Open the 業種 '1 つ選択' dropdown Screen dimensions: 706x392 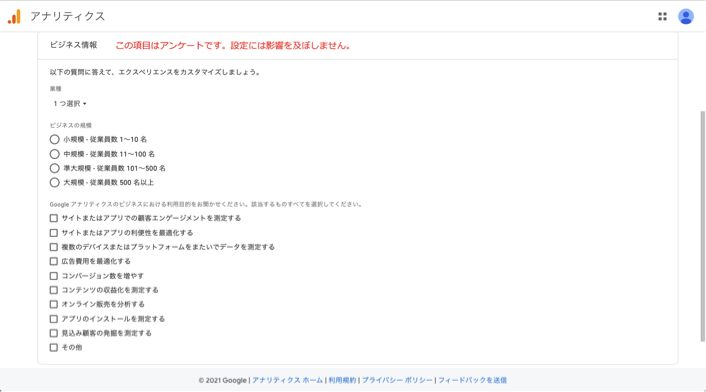pyautogui.click(x=69, y=104)
